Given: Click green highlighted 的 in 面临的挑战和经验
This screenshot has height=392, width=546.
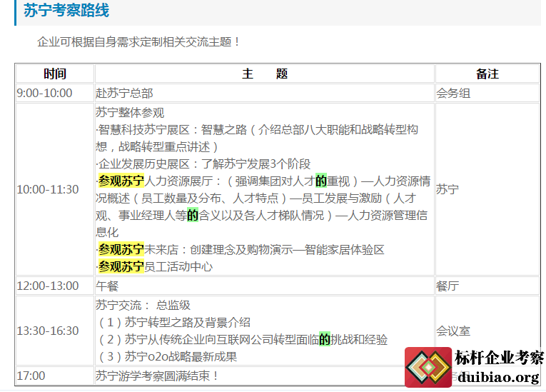Looking at the screenshot, I should [325, 339].
